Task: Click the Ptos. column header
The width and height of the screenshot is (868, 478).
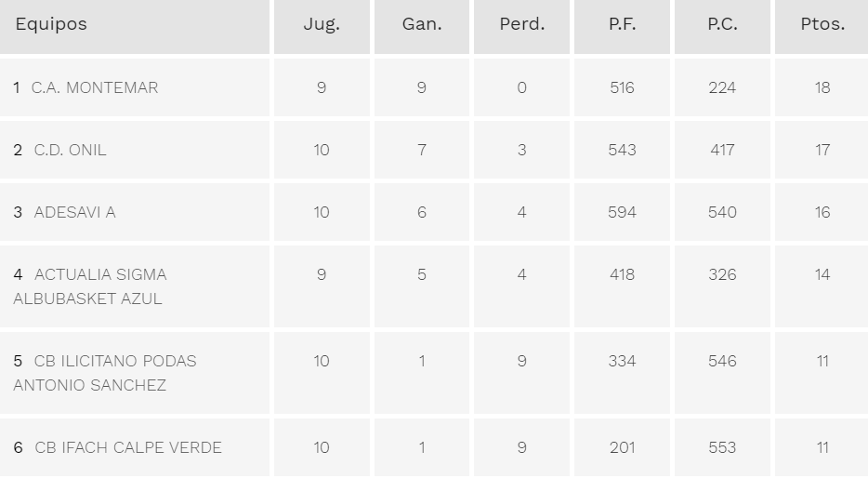Action: click(x=822, y=24)
